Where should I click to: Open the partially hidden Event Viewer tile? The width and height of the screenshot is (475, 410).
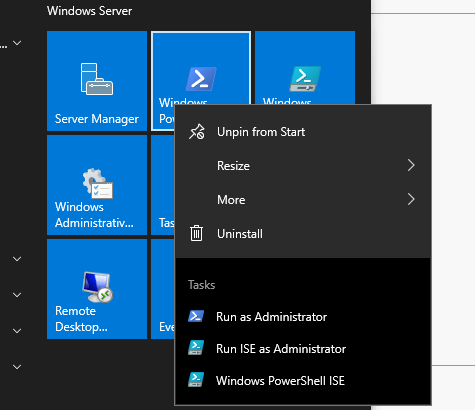click(x=163, y=289)
